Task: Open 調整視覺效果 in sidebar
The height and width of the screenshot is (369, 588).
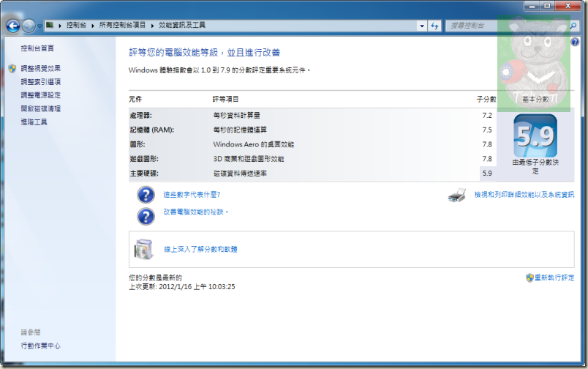Action: click(40, 68)
